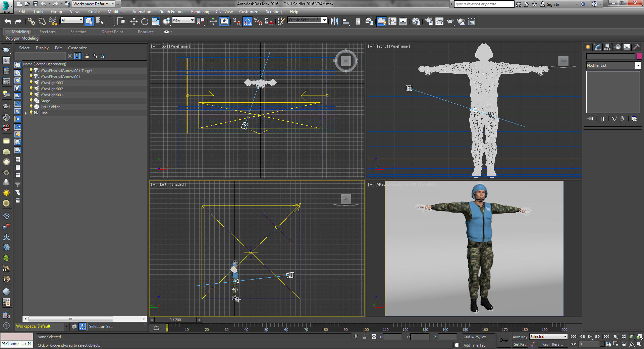The image size is (644, 349).
Task: Open the Hierarchy tab in command panel
Action: (607, 47)
